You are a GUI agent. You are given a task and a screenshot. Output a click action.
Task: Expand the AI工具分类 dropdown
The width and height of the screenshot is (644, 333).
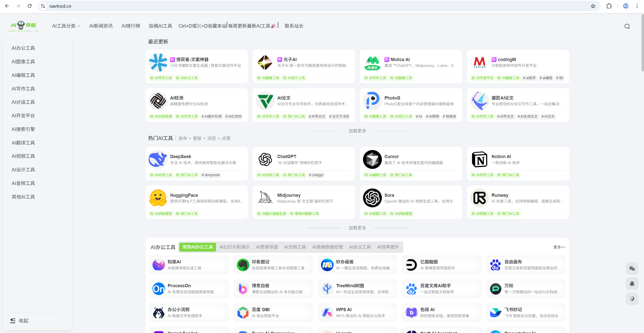[x=66, y=26]
